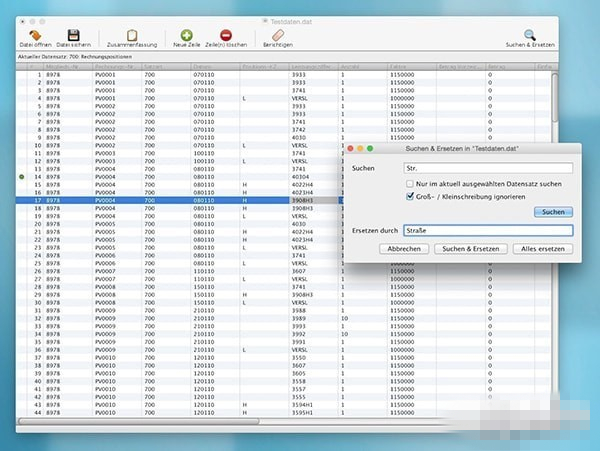Image resolution: width=600 pixels, height=451 pixels.
Task: Focus the Suchen text field containing Str.
Action: (486, 169)
